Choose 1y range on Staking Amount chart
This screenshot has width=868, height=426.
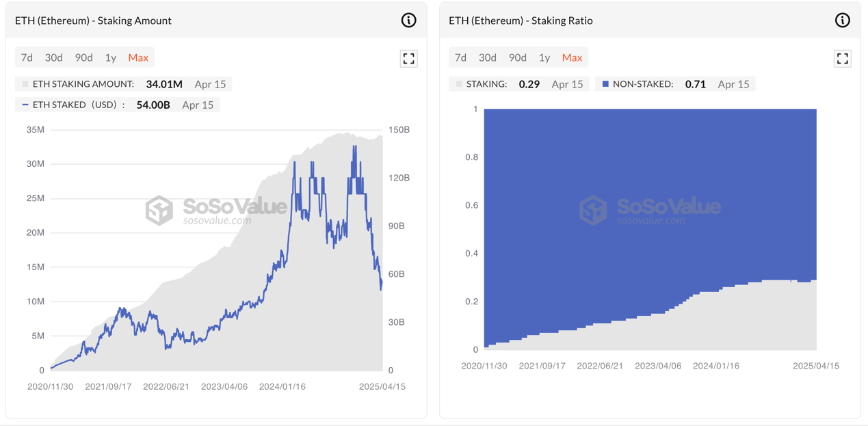pos(110,57)
